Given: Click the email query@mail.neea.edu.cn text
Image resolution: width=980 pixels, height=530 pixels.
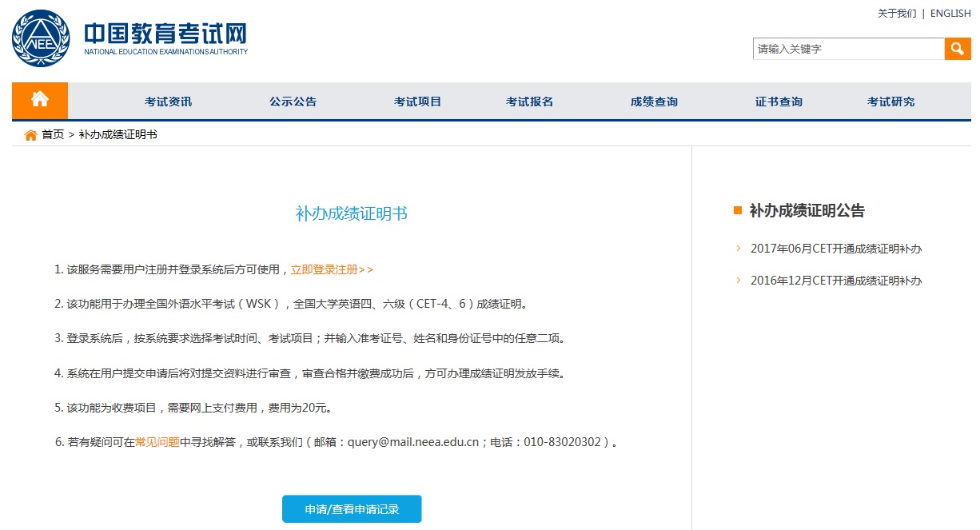Looking at the screenshot, I should point(412,441).
